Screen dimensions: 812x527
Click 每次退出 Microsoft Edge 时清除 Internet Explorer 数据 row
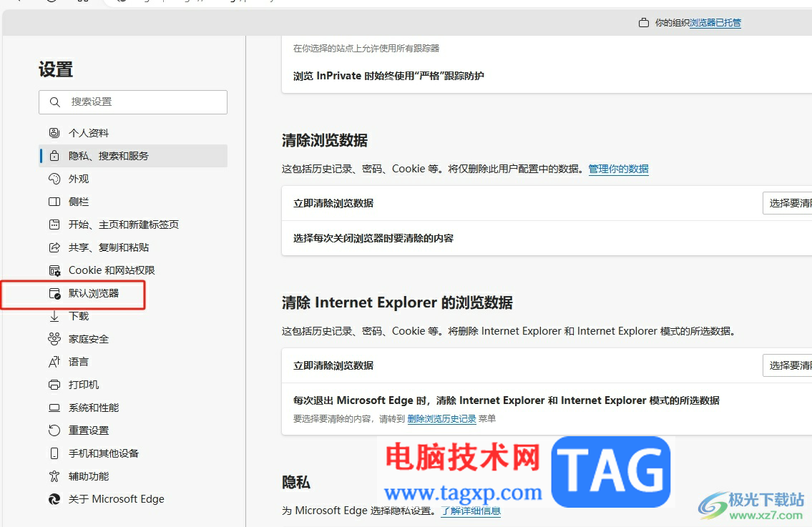click(547, 408)
